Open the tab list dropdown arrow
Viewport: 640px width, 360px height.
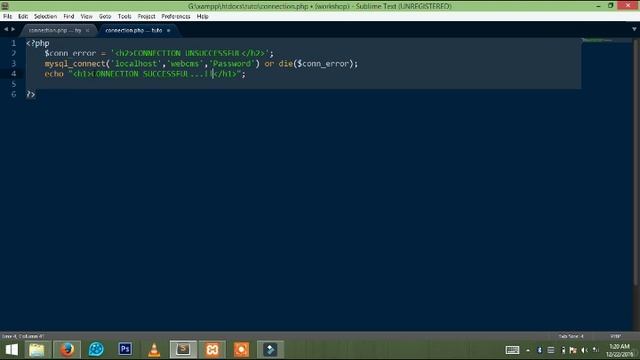pyautogui.click(x=634, y=29)
